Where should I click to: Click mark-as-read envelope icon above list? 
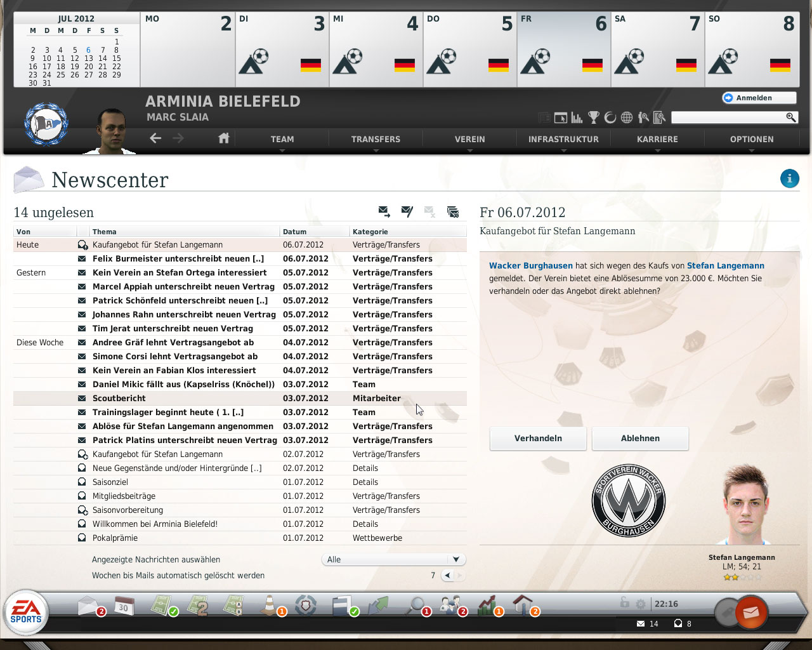(x=407, y=211)
